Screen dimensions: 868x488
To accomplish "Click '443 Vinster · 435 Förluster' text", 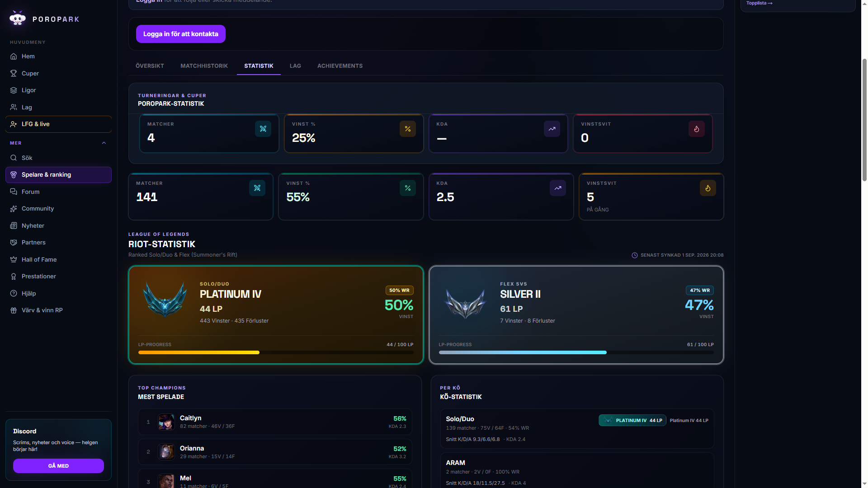I will [x=234, y=321].
